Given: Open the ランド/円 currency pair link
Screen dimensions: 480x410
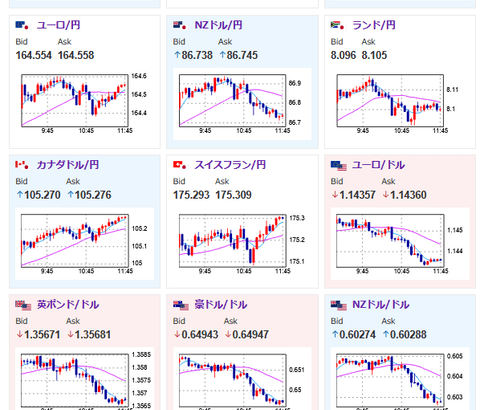Looking at the screenshot, I should tap(374, 25).
